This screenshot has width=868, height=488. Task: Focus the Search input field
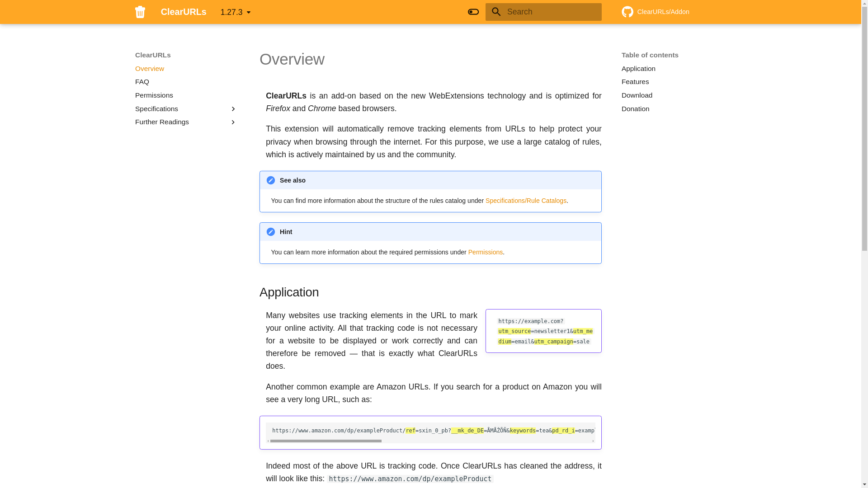(543, 12)
